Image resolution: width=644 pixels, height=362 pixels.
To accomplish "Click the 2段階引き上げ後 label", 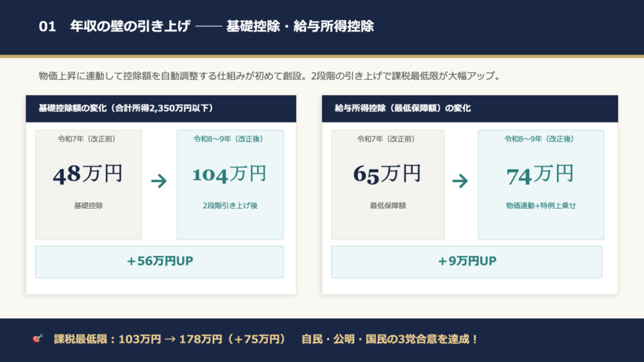I will [x=230, y=206].
